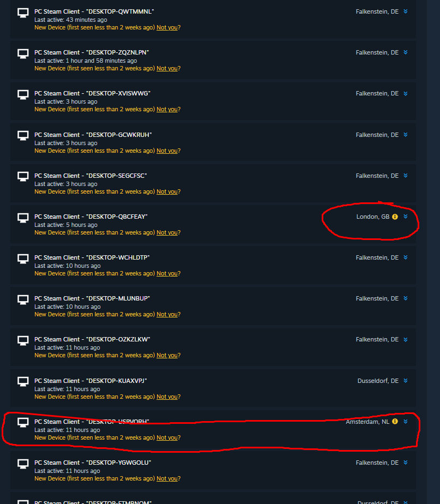Expand the Amsterdam, NL device entry
The image size is (440, 504).
pos(406,422)
